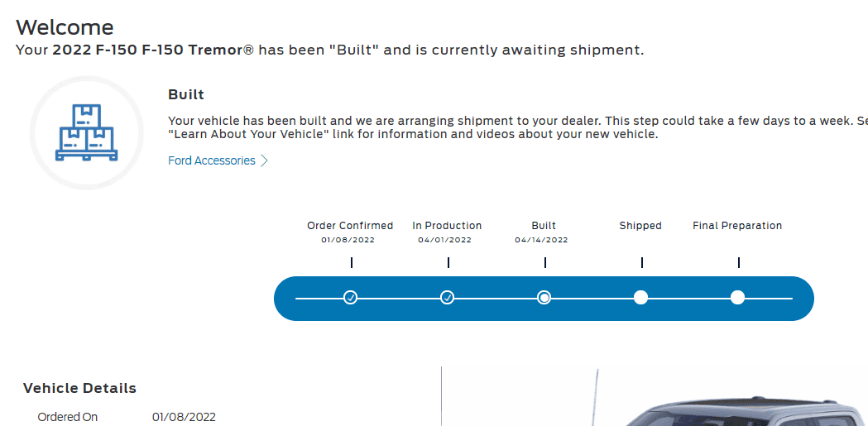Click the Ordered On date value
868x426 pixels.
[x=184, y=417]
